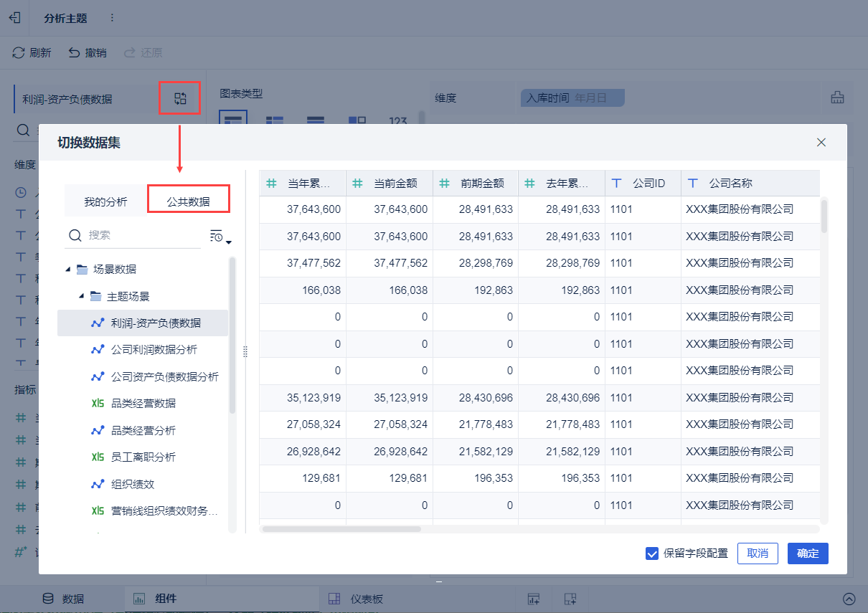The image size is (868, 613).
Task: Click the 还原 redo button
Action: click(x=143, y=53)
